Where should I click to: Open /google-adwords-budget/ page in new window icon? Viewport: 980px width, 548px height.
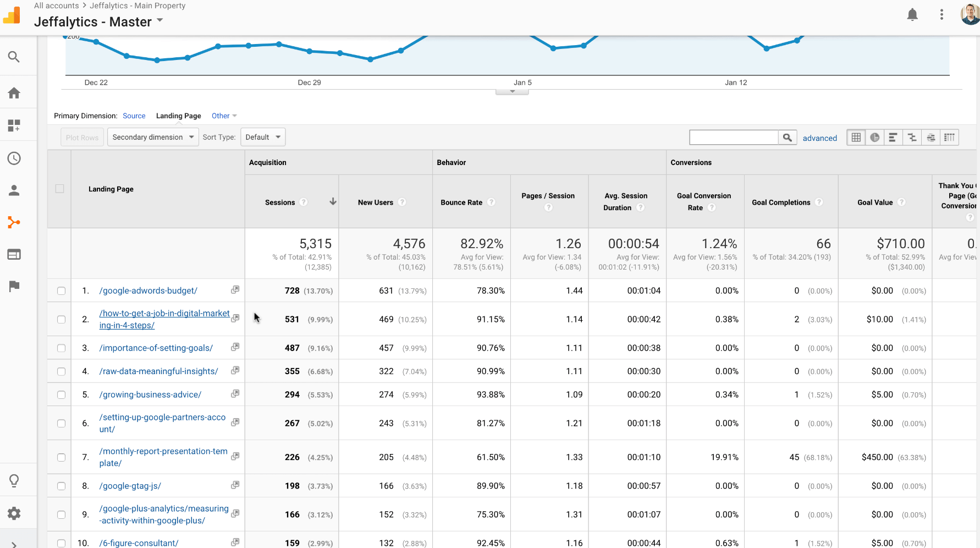[235, 289]
